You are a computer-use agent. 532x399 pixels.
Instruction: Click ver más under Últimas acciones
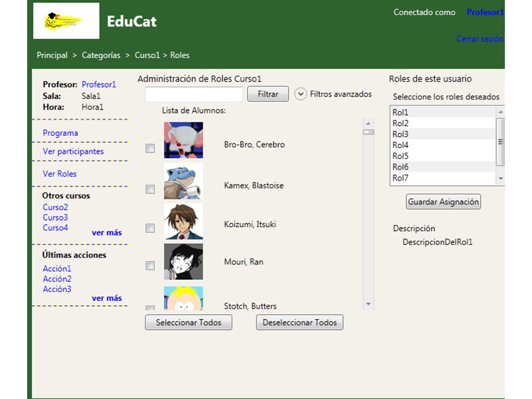pos(107,298)
